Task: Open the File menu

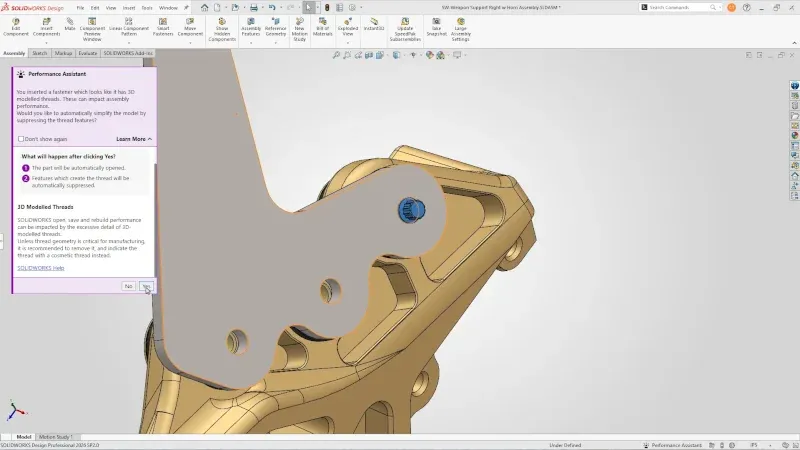Action: (x=80, y=8)
